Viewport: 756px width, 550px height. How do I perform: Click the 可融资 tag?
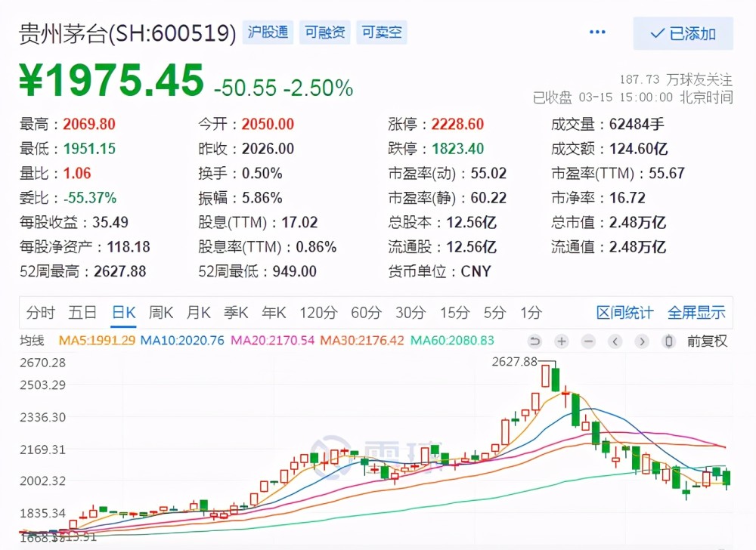325,32
